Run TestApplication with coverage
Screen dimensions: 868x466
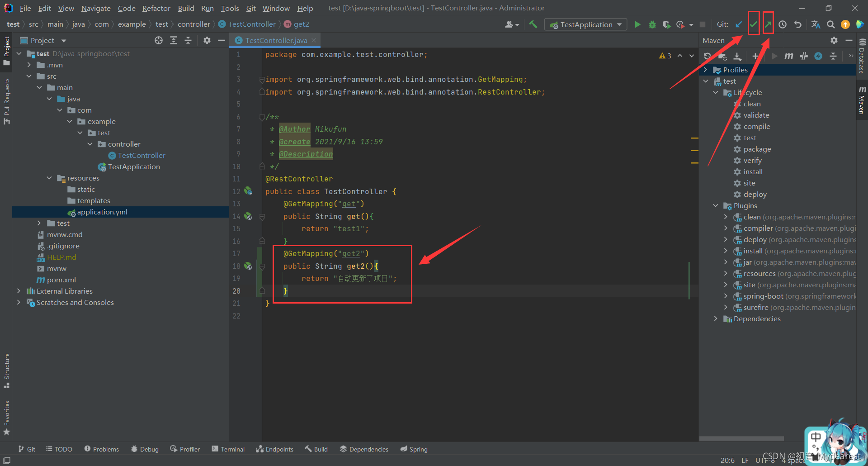click(666, 24)
